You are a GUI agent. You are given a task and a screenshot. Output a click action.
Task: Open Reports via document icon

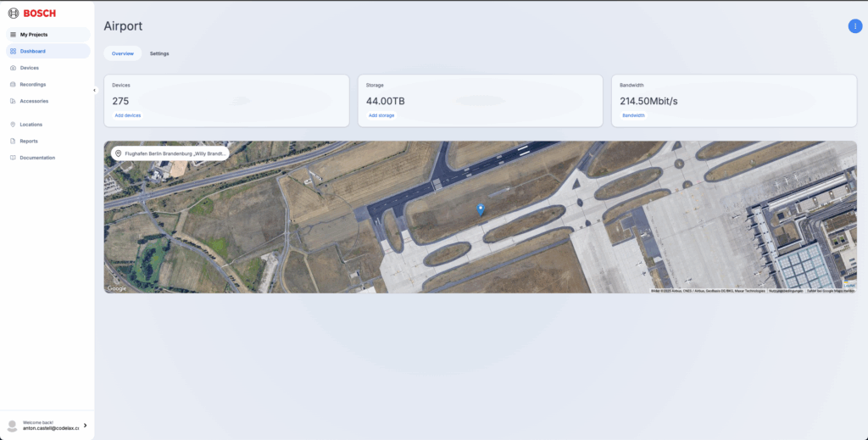[x=13, y=141]
